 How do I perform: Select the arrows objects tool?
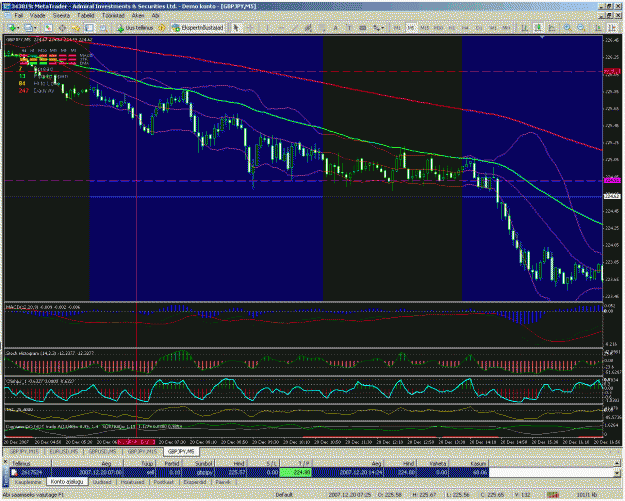pyautogui.click(x=376, y=28)
